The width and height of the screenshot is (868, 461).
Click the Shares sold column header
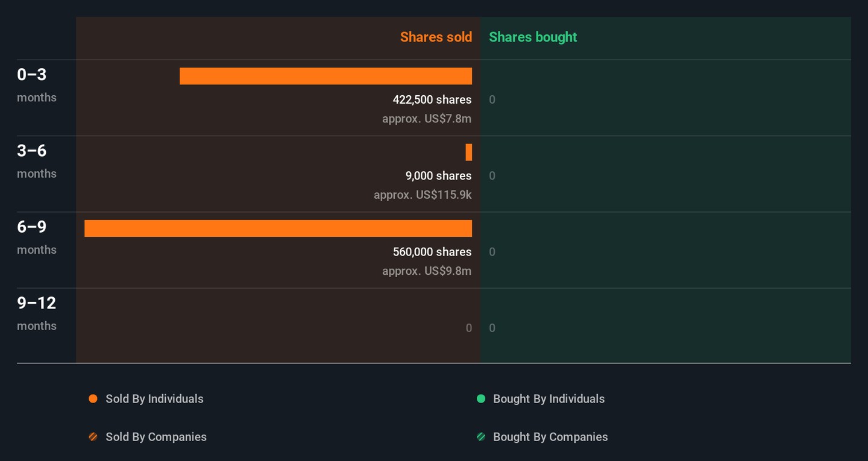(436, 37)
